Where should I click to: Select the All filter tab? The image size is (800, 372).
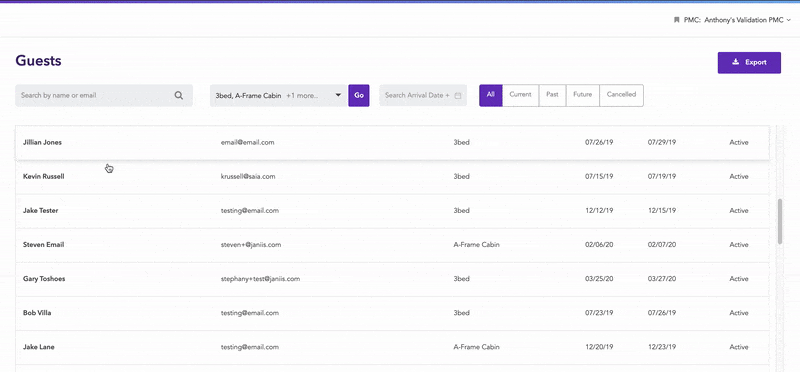coord(491,95)
